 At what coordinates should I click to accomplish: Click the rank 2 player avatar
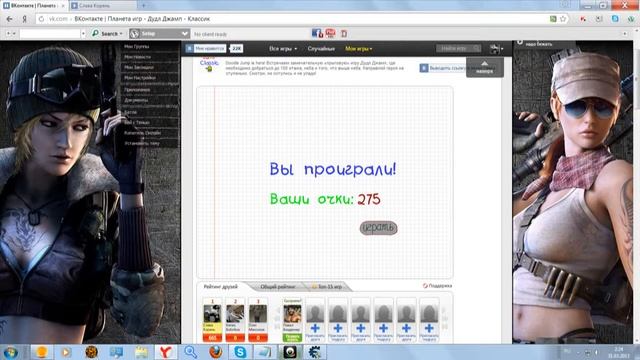pos(235,313)
